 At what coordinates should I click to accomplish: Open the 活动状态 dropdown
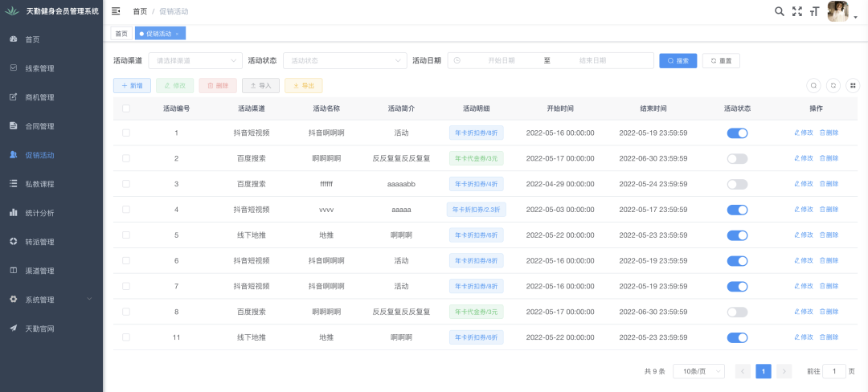click(345, 60)
